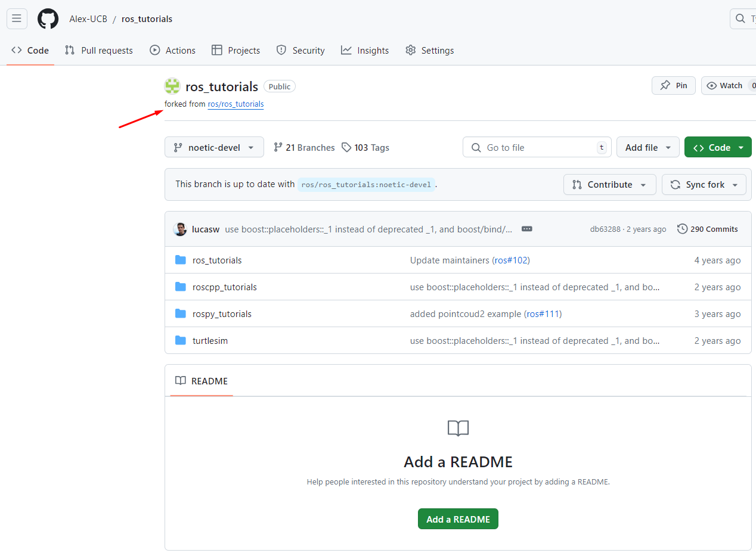
Task: Click the Add a README heading
Action: click(x=458, y=462)
